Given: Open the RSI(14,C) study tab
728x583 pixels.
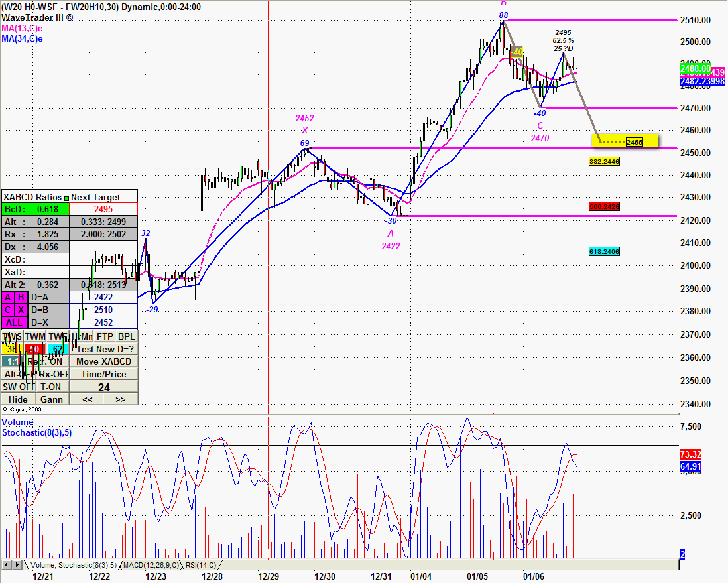Looking at the screenshot, I should (x=199, y=565).
